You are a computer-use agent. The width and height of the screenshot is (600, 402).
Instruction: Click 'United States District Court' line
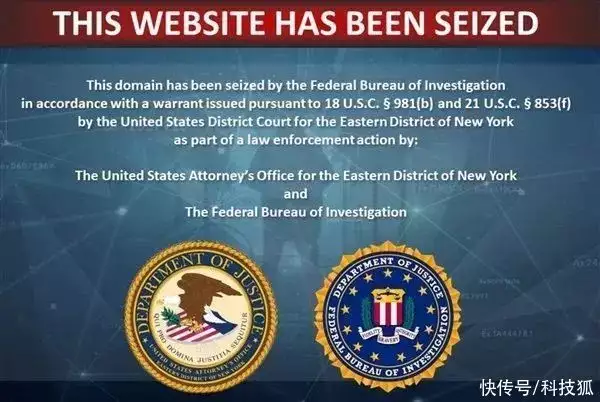(x=295, y=122)
